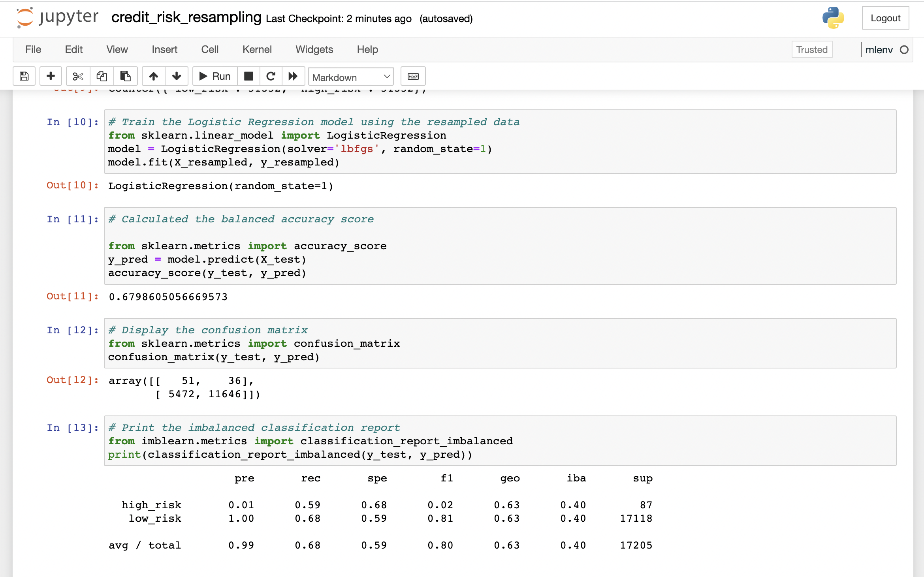Cut the selected cell using scissors icon
Viewport: 924px width, 577px height.
point(77,76)
